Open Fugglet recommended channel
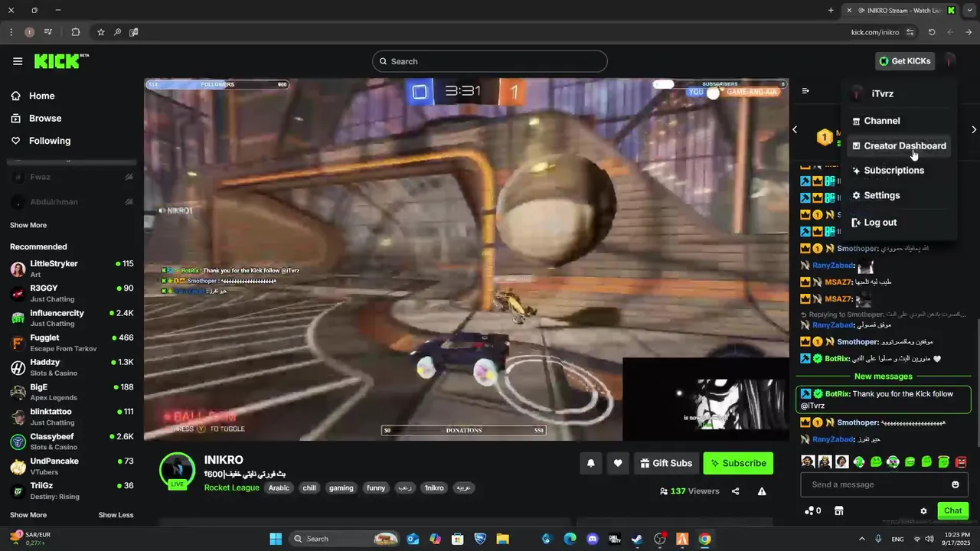Image resolution: width=980 pixels, height=551 pixels. pyautogui.click(x=72, y=343)
